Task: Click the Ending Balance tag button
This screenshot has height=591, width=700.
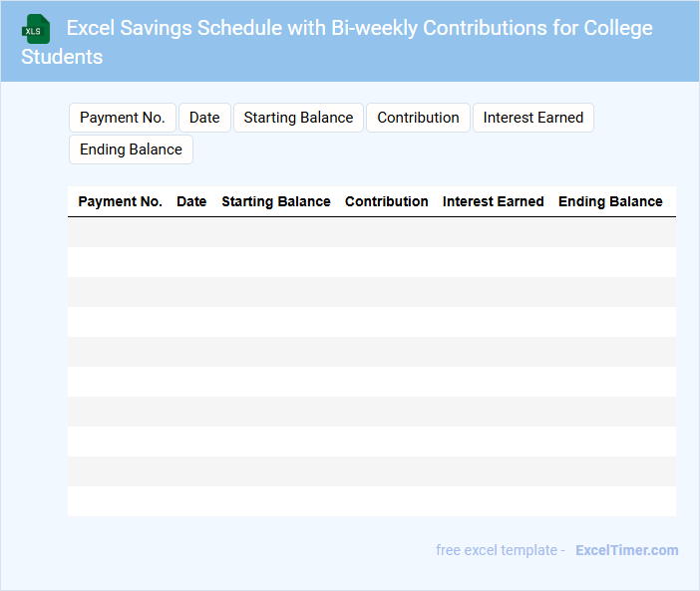Action: point(131,149)
